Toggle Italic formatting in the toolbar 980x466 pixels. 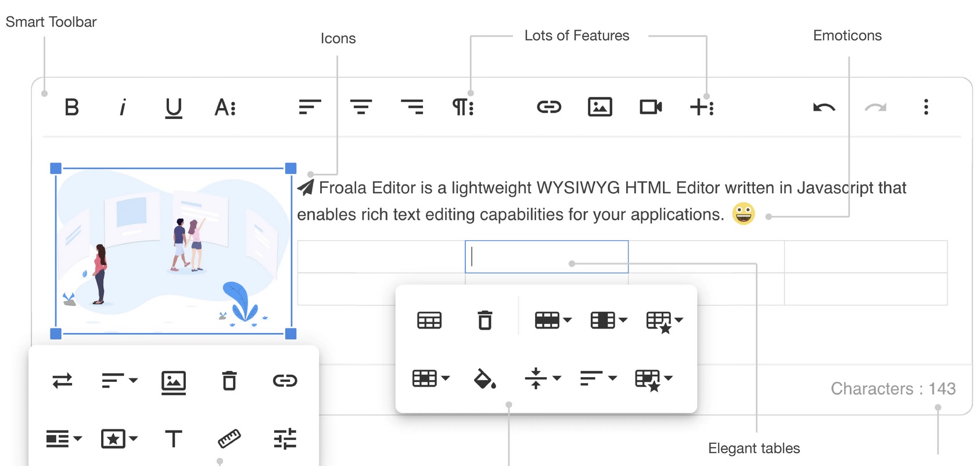(x=123, y=107)
